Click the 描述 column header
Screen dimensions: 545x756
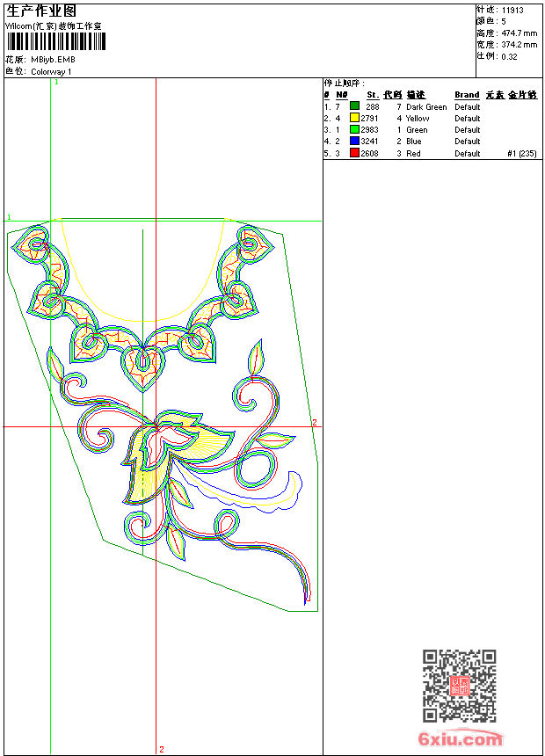[x=415, y=95]
